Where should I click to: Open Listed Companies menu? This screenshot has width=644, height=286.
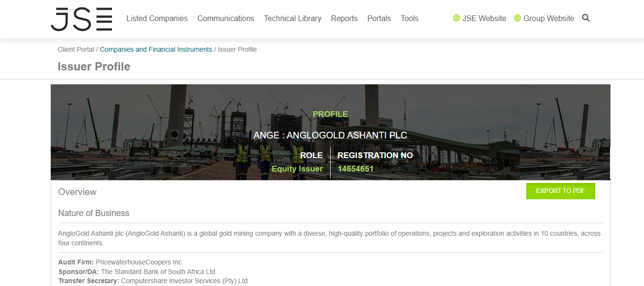[157, 18]
